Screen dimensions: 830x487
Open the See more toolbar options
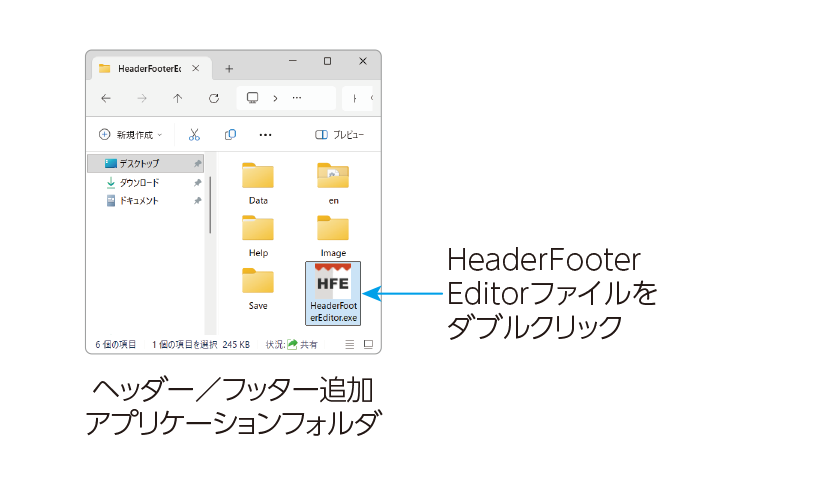tap(265, 135)
